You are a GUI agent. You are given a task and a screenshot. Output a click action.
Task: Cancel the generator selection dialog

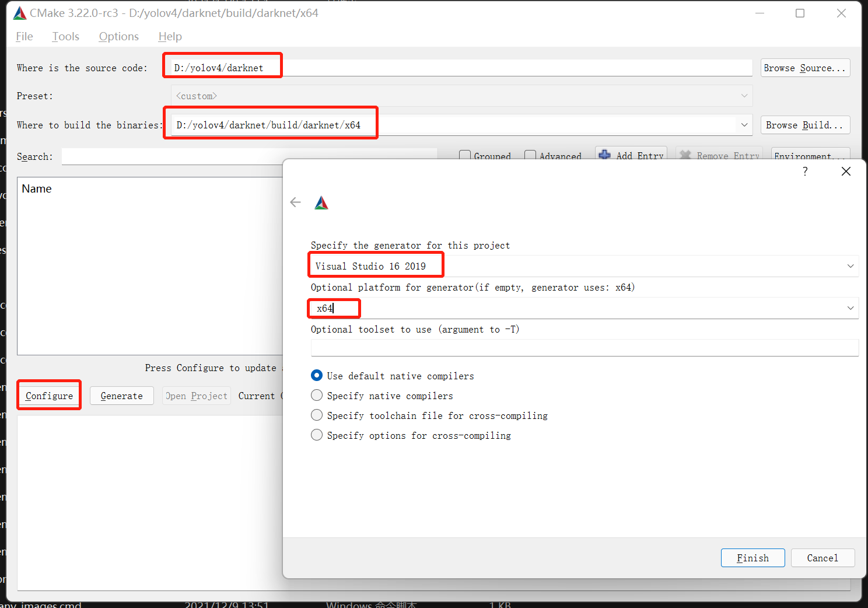[x=822, y=557]
